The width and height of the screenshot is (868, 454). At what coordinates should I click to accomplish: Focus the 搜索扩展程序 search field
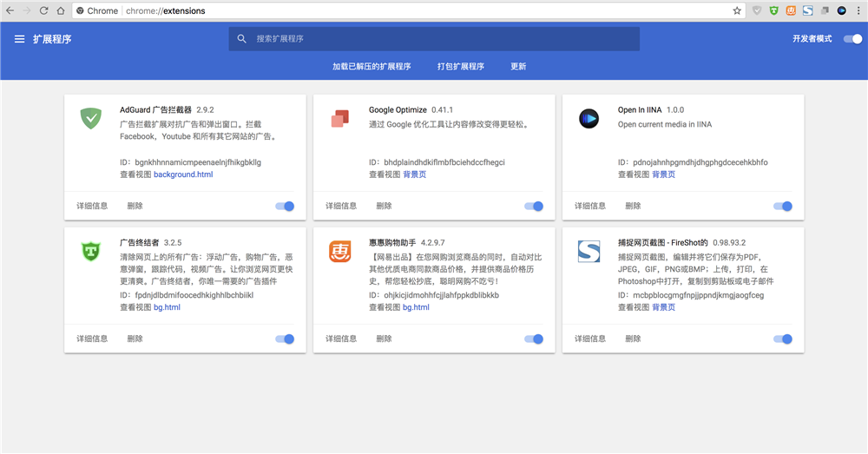[434, 39]
